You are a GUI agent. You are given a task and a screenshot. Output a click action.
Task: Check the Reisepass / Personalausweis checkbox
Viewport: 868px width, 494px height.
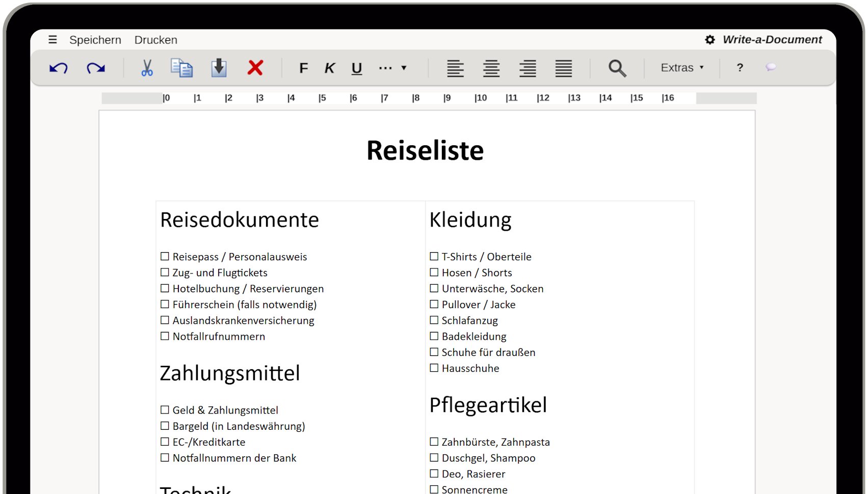pos(164,256)
